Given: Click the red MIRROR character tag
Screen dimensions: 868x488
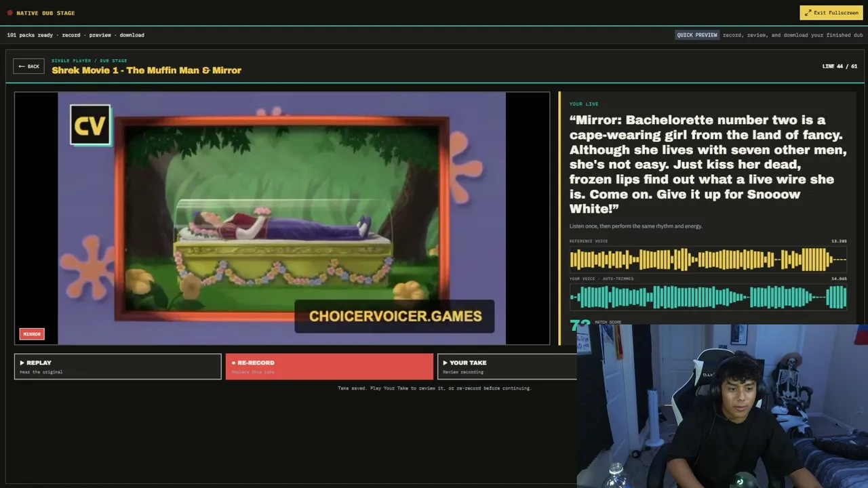Looking at the screenshot, I should (32, 334).
